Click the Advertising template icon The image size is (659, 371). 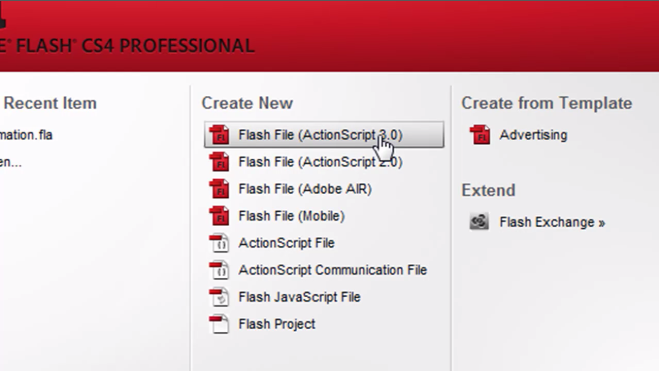click(x=480, y=135)
